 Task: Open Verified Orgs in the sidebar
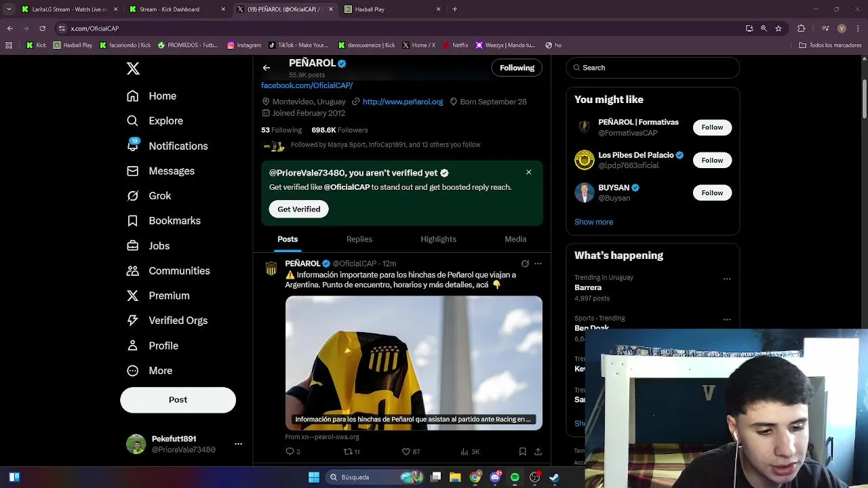(167, 321)
